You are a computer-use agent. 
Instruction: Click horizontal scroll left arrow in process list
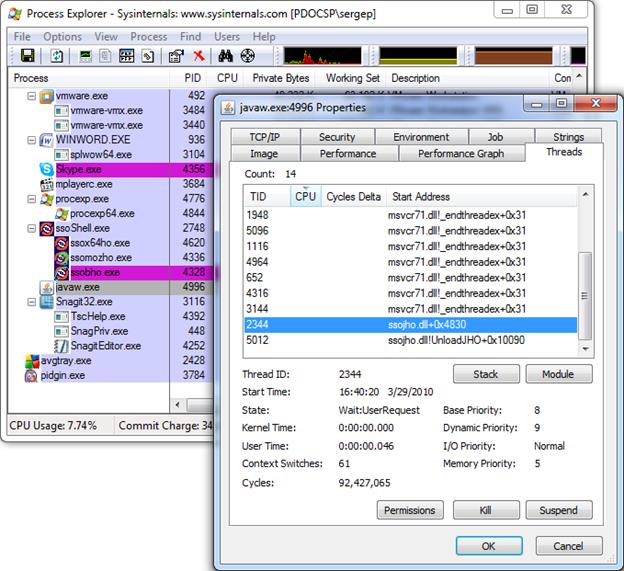(x=177, y=405)
